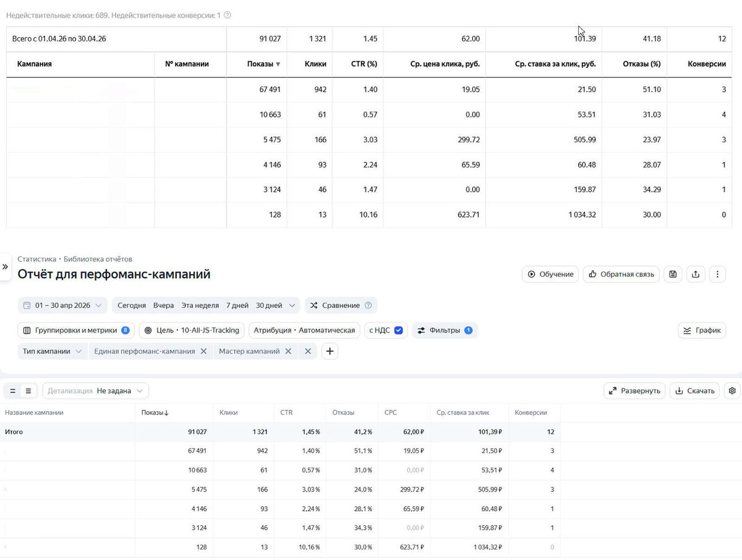Open the Фильтры panel
The height and width of the screenshot is (560, 742).
[x=445, y=330]
